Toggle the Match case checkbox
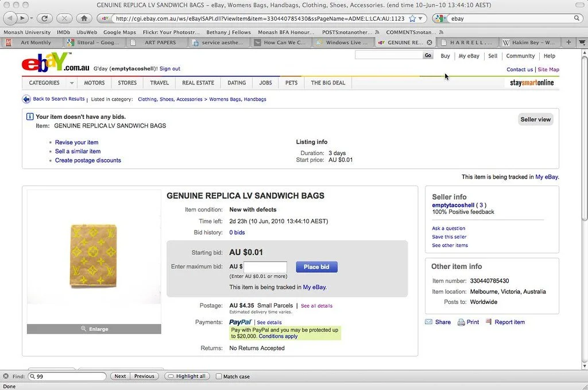The width and height of the screenshot is (588, 390). tap(219, 376)
